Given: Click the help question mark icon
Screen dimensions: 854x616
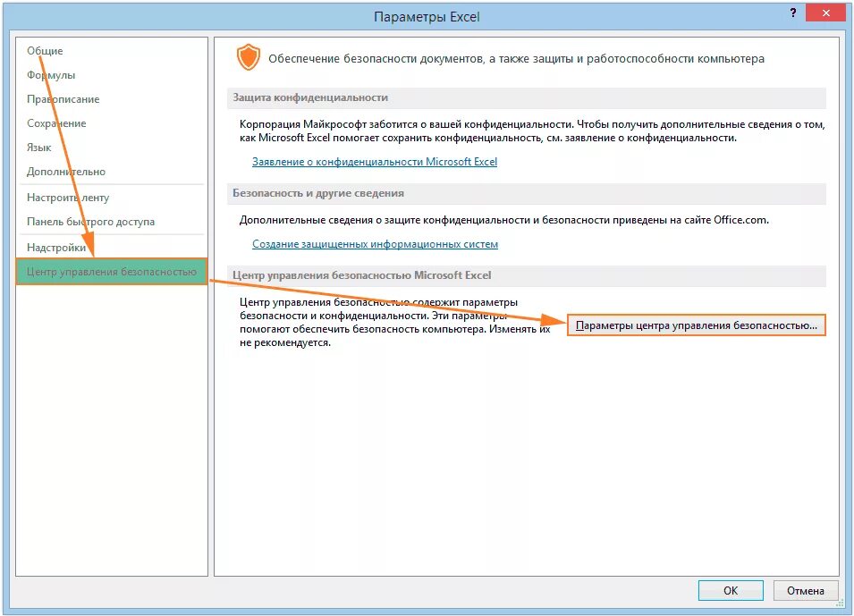Looking at the screenshot, I should click(793, 13).
